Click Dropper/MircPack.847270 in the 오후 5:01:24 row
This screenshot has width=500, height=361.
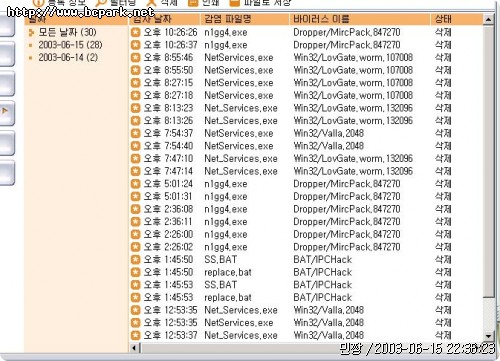click(347, 184)
